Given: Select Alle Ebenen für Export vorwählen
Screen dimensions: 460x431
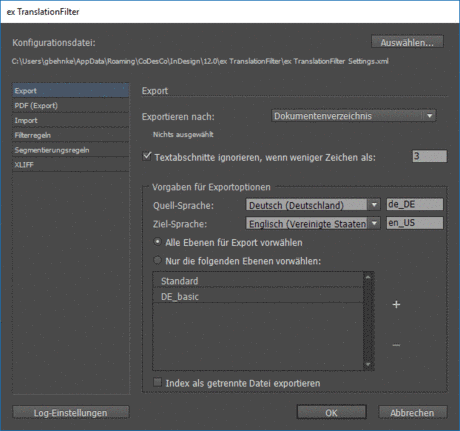Looking at the screenshot, I should (x=157, y=242).
